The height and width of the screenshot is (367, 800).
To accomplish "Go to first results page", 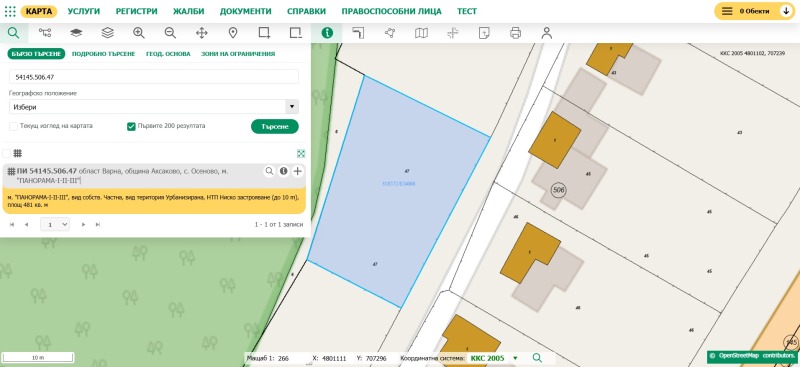I will click(x=12, y=224).
